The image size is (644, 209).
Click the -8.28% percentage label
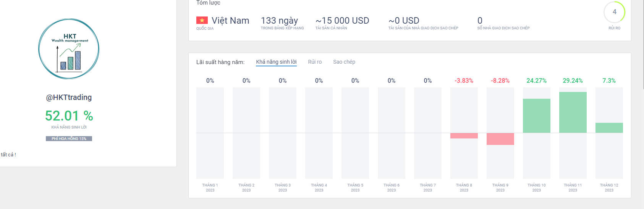(x=500, y=81)
